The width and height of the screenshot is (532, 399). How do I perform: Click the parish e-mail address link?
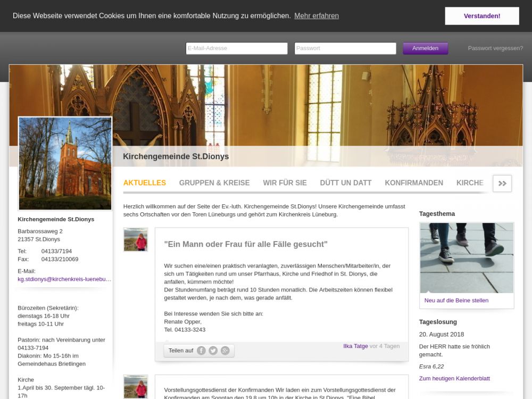pyautogui.click(x=64, y=279)
